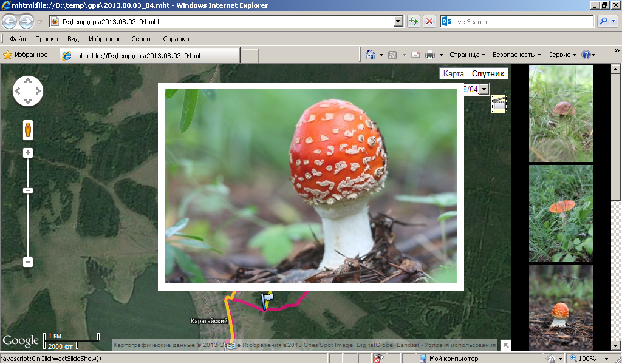Pan the map up with the pan control
Viewport: 622px width, 364px height.
[28, 81]
